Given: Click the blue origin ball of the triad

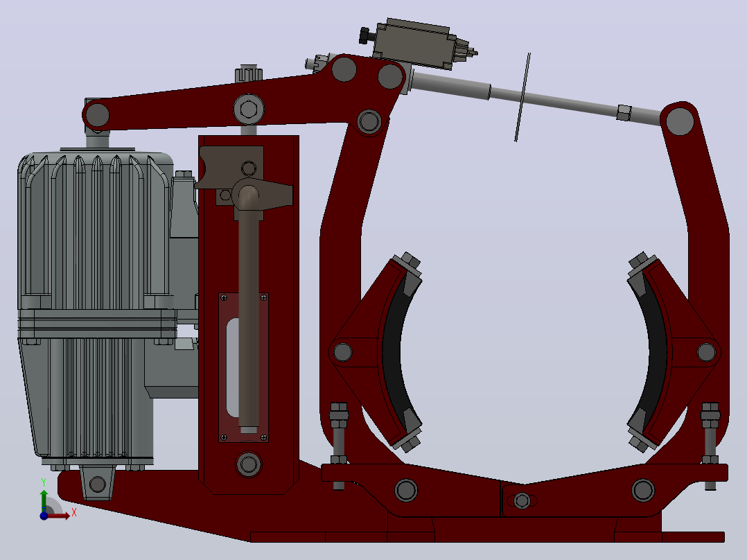Looking at the screenshot, I should click(x=44, y=516).
